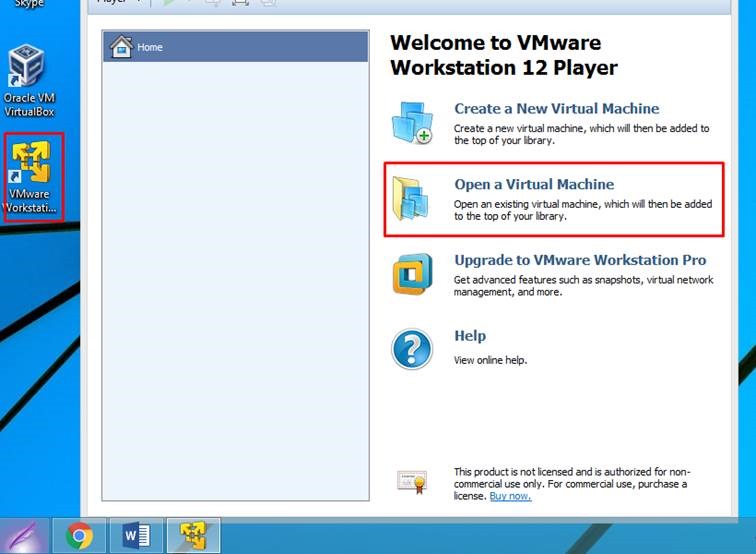Open the Create a New Virtual Machine link
This screenshot has height=554, width=756.
click(556, 108)
